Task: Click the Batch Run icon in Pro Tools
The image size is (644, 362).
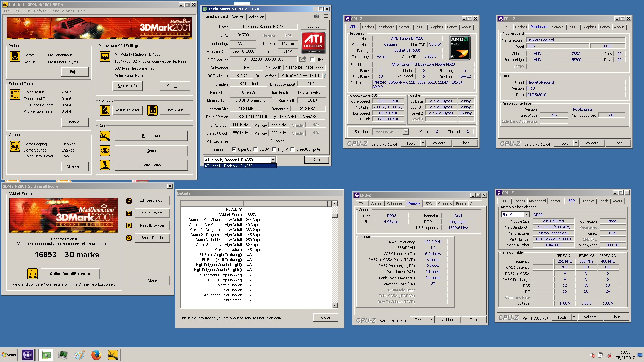Action: click(152, 110)
